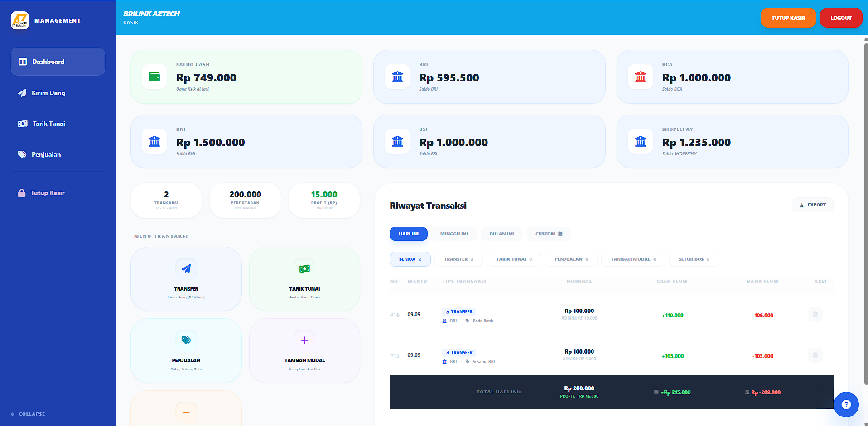Click the tag icon beside Penjualan
Screen dimensions: 868x426
tap(22, 154)
